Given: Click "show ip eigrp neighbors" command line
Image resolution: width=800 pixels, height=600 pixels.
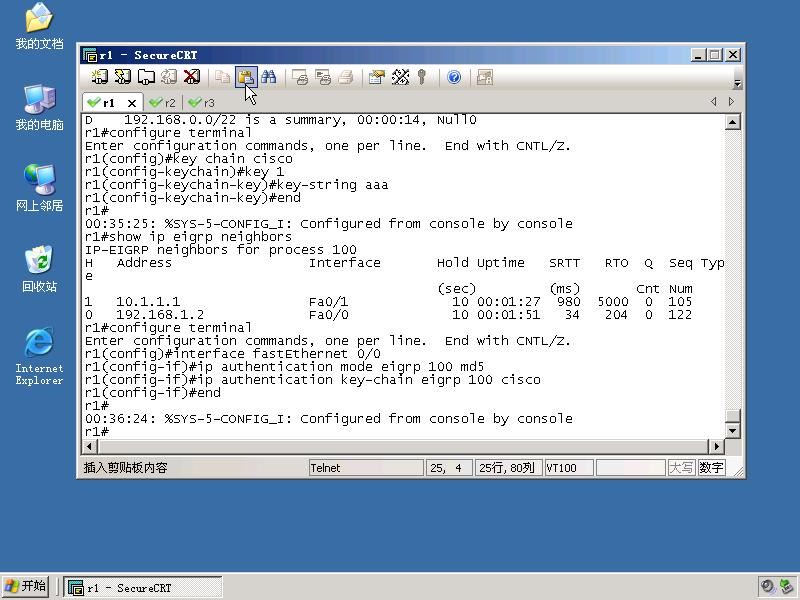Looking at the screenshot, I should tap(188, 237).
